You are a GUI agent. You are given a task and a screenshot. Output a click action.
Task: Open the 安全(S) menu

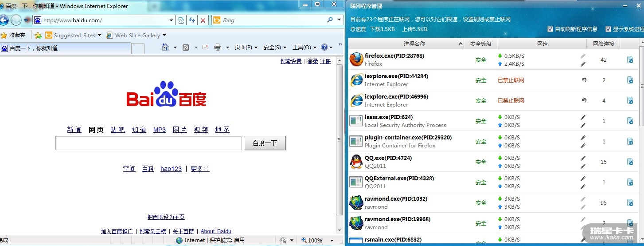point(275,47)
